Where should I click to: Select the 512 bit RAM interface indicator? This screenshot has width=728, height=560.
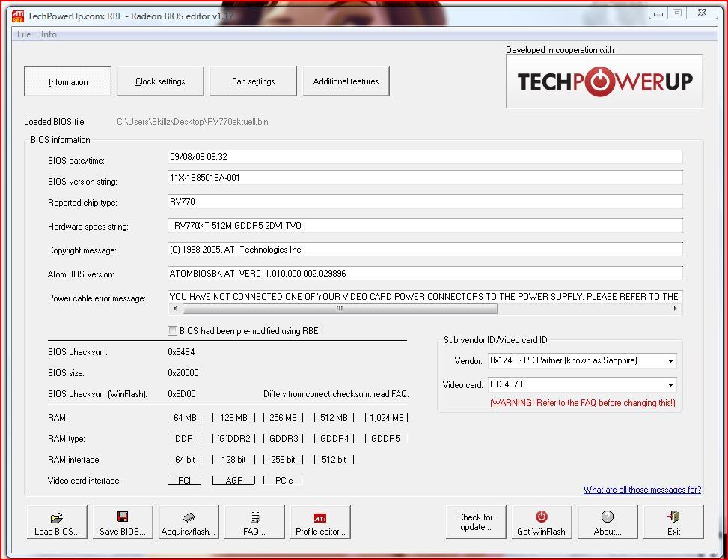pyautogui.click(x=334, y=459)
